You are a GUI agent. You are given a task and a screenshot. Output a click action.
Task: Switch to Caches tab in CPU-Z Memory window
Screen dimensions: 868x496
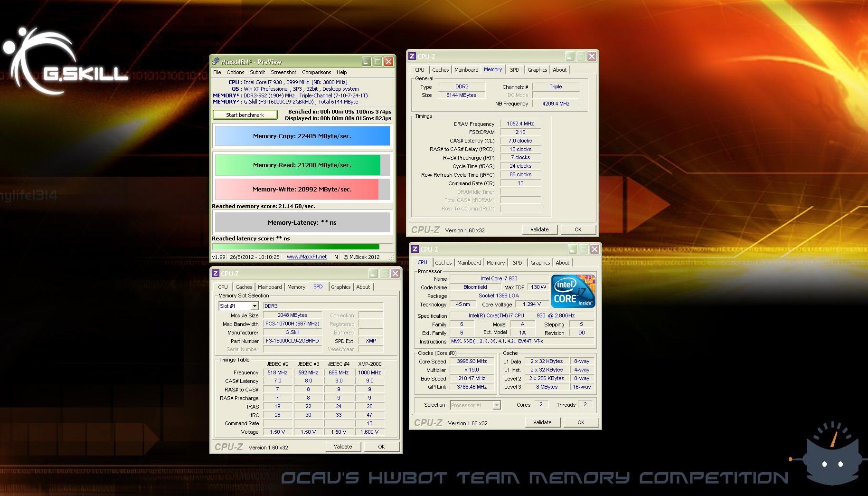(x=440, y=70)
